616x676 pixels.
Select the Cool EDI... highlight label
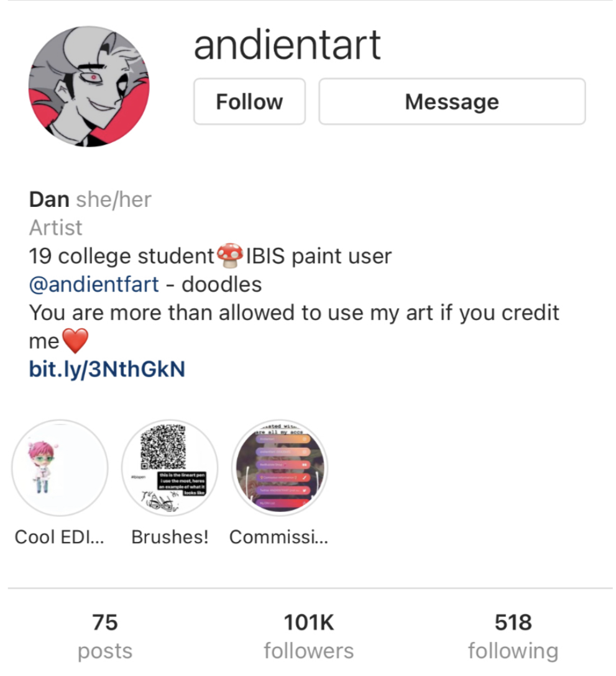(60, 537)
